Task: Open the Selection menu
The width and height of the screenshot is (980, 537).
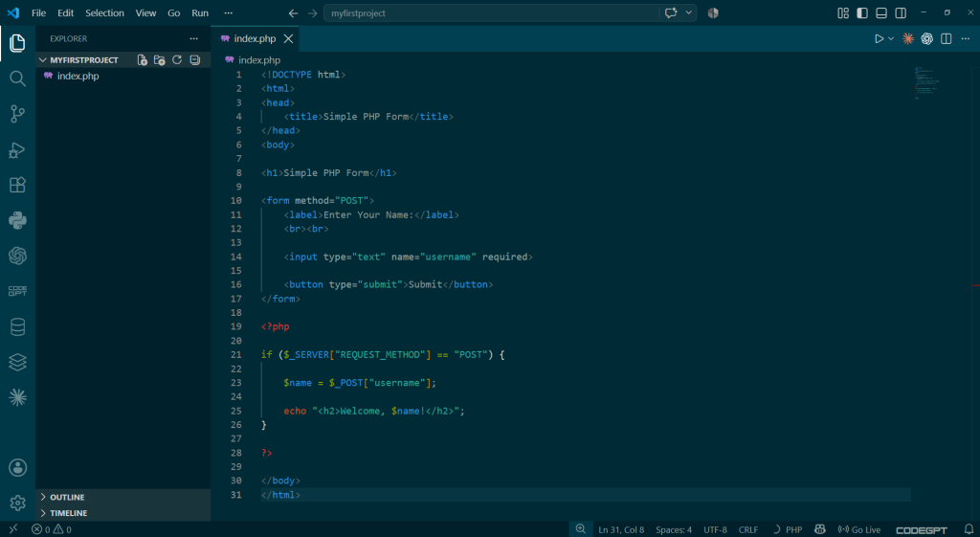Action: click(x=104, y=12)
